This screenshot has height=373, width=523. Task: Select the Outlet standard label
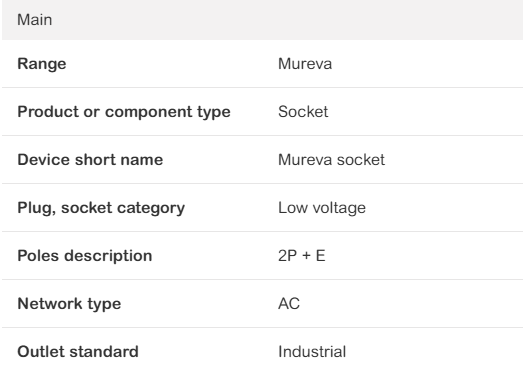click(x=78, y=352)
